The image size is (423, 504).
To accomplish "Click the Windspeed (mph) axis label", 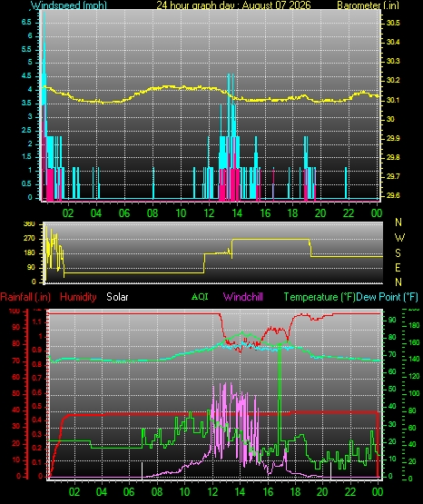I will pos(69,5).
